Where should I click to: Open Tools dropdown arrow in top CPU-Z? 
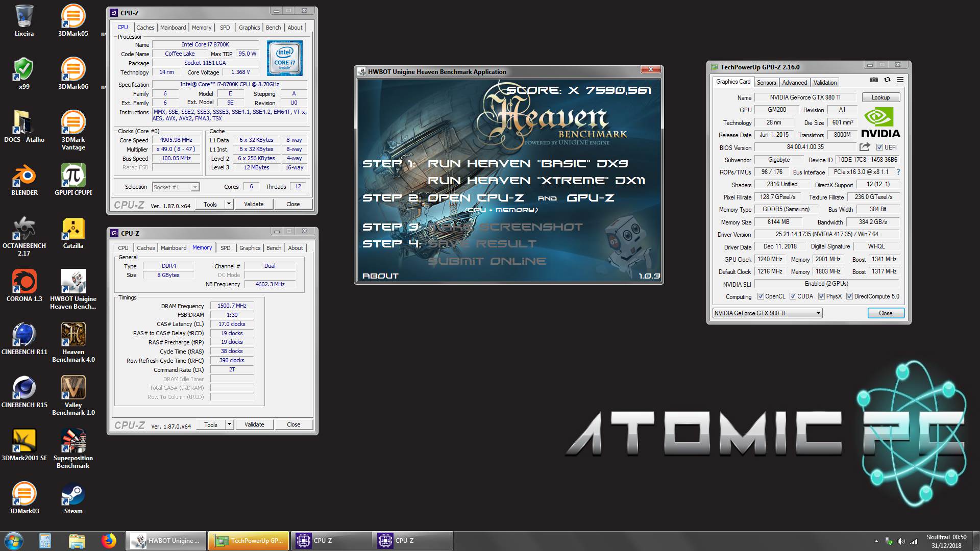229,204
